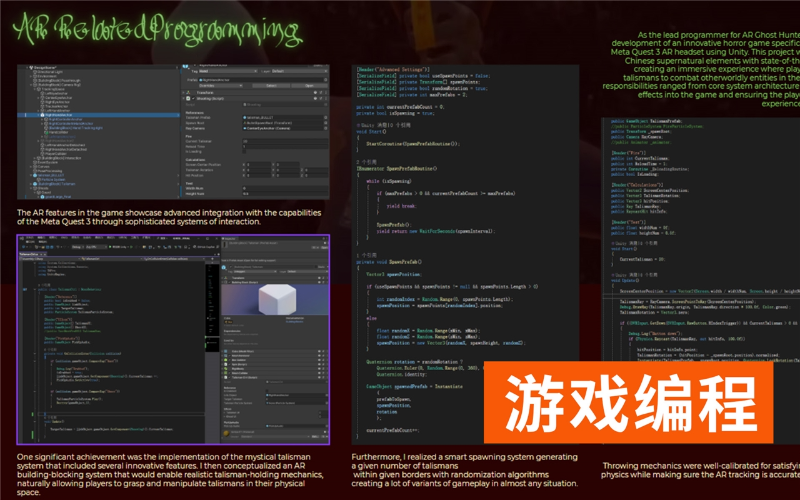800x500 pixels.
Task: Expand the Environment node in hierarchy
Action: [31, 76]
